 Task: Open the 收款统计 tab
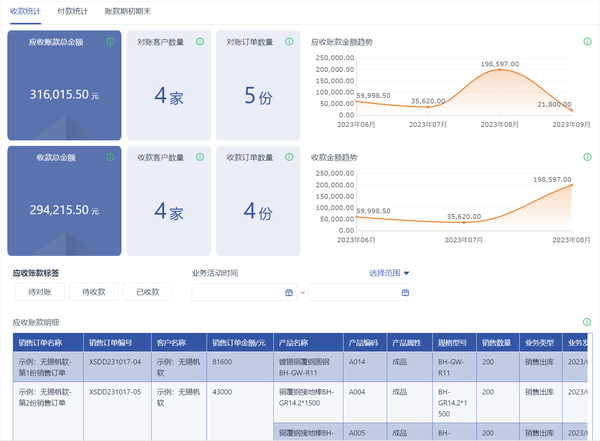[25, 11]
